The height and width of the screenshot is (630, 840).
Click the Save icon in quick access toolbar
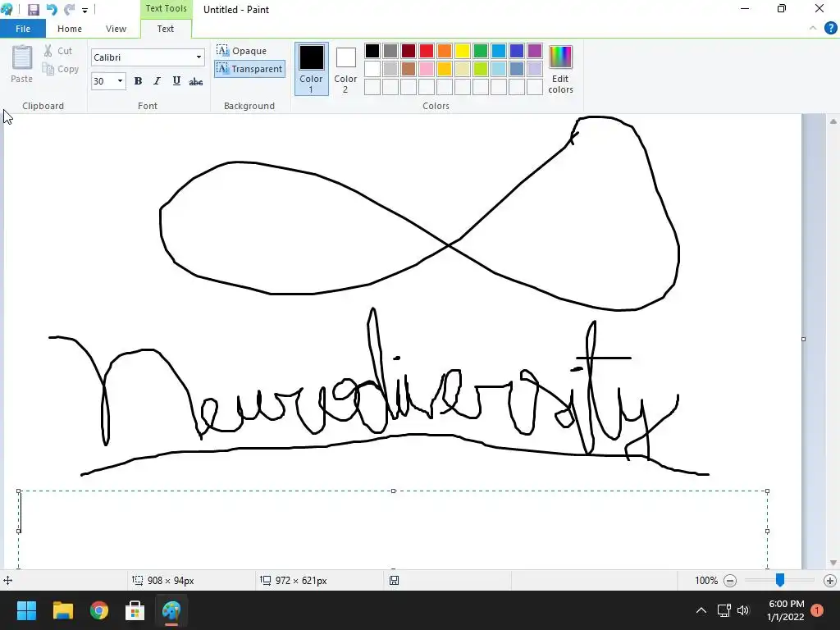[x=33, y=10]
